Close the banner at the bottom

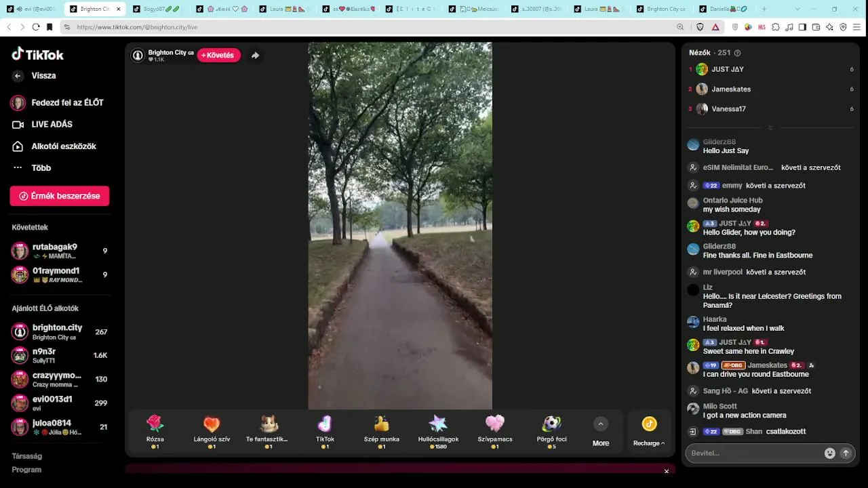667,471
